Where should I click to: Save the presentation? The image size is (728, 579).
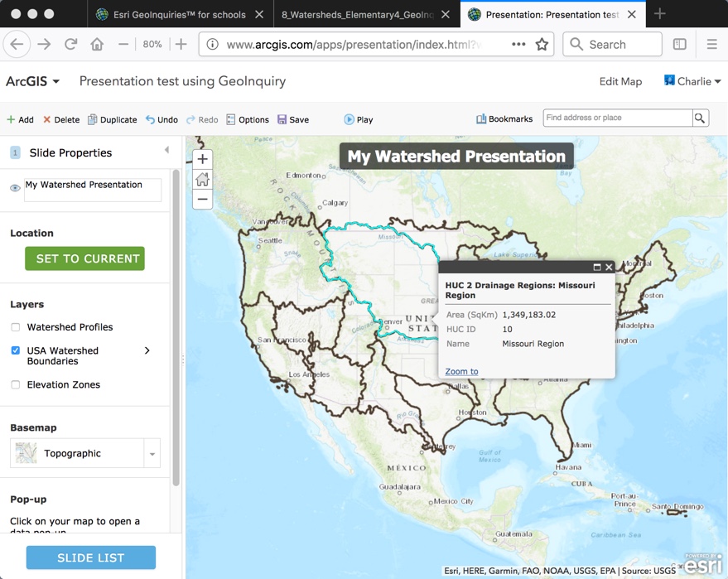tap(293, 120)
